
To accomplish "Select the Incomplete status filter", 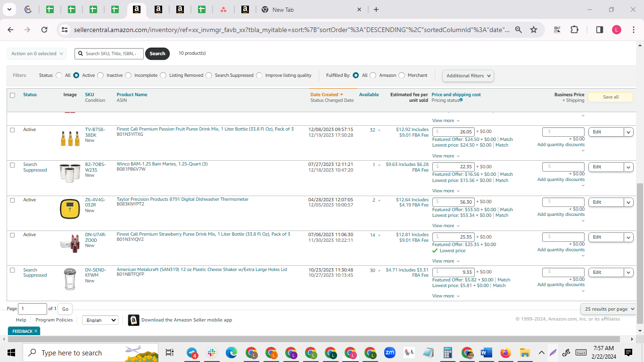I will click(x=128, y=75).
